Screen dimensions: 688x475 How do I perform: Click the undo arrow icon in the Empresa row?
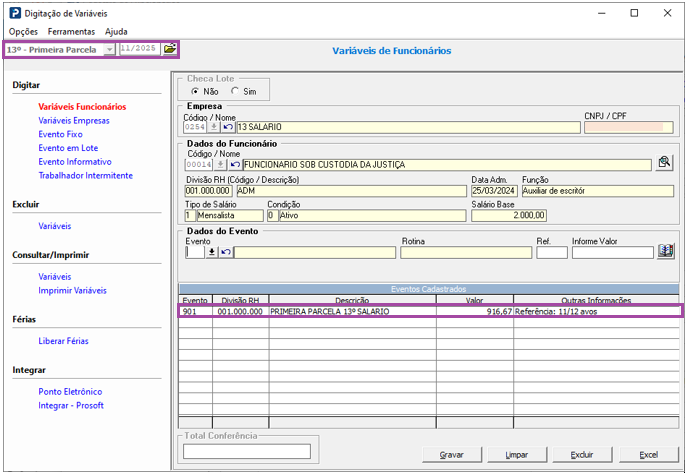[228, 127]
